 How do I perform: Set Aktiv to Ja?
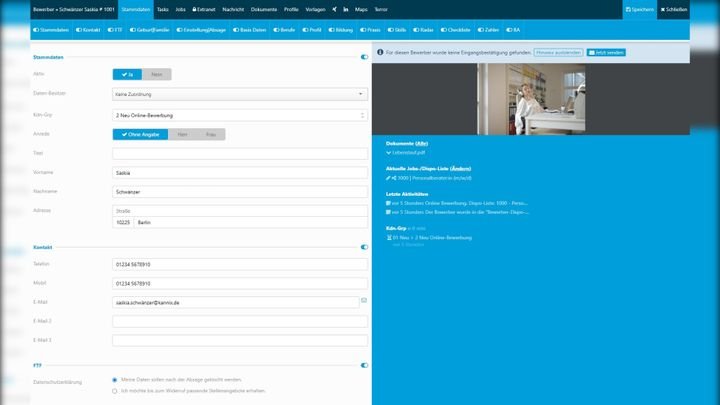pyautogui.click(x=127, y=74)
